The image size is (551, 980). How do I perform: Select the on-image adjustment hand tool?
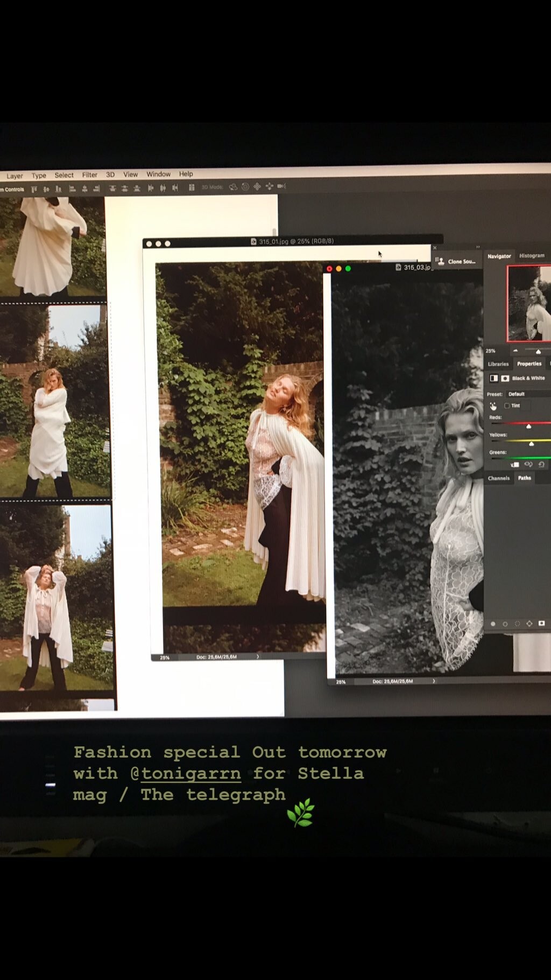[493, 407]
